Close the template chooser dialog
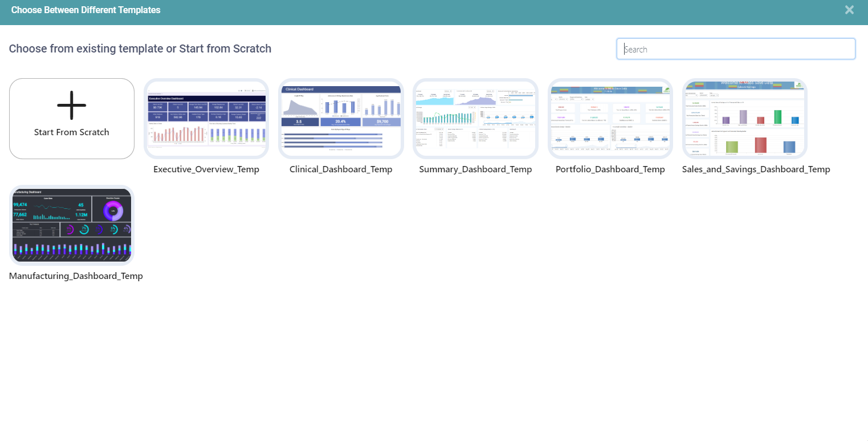The height and width of the screenshot is (441, 868). click(849, 10)
